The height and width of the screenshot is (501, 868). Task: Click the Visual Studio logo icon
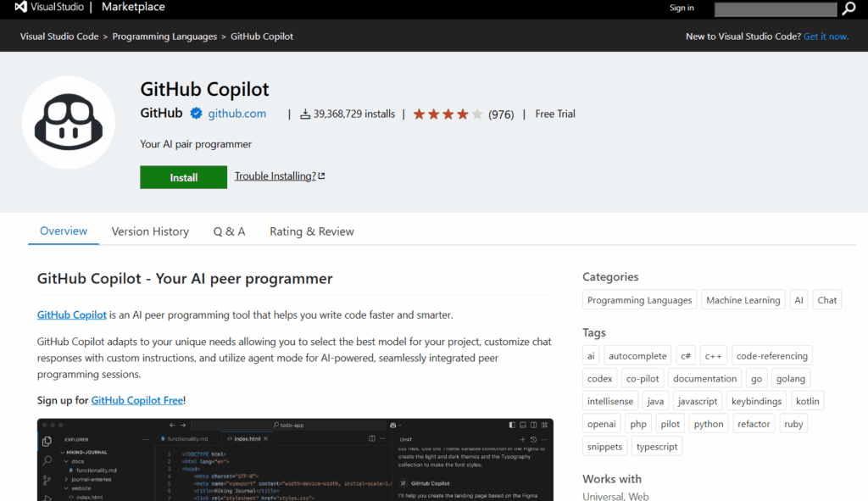pos(20,7)
